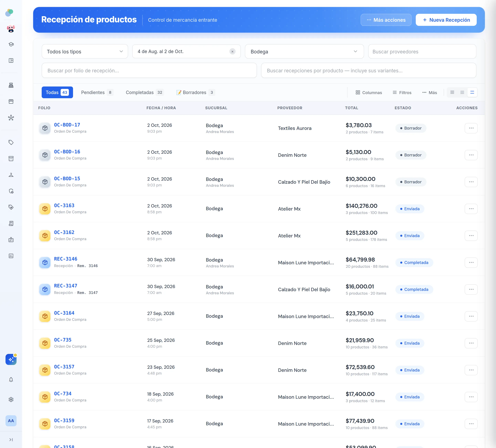Open the bar chart reports sidebar icon
This screenshot has width=496, height=448.
(11, 256)
